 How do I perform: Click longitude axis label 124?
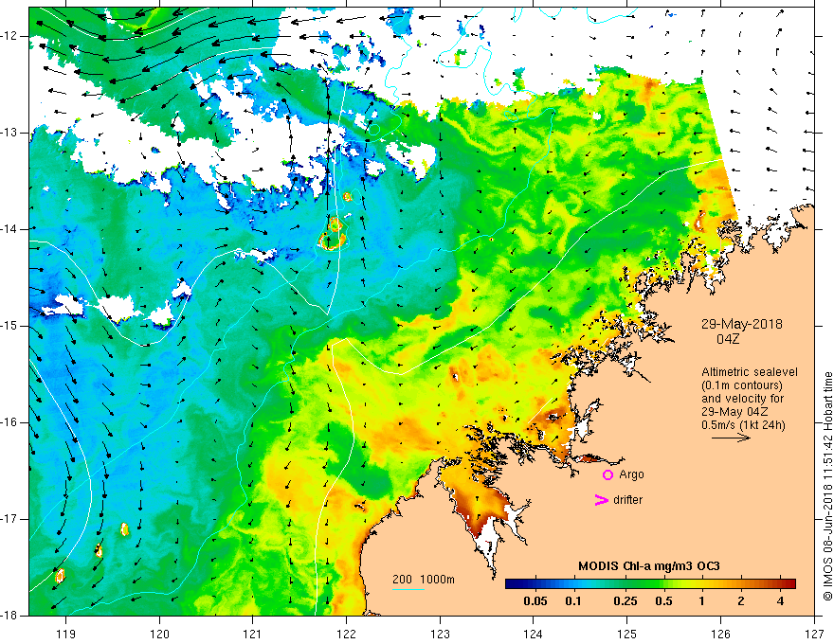pyautogui.click(x=534, y=634)
